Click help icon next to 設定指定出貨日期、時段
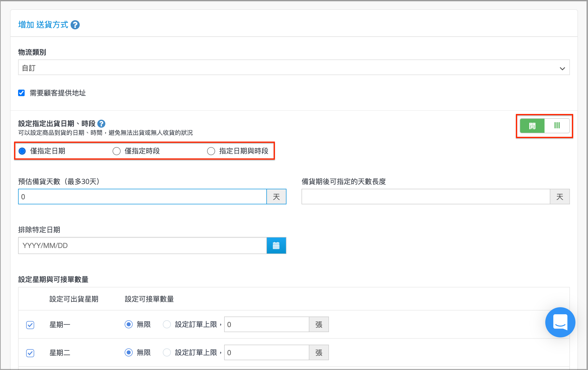This screenshot has height=370, width=588. pyautogui.click(x=101, y=124)
